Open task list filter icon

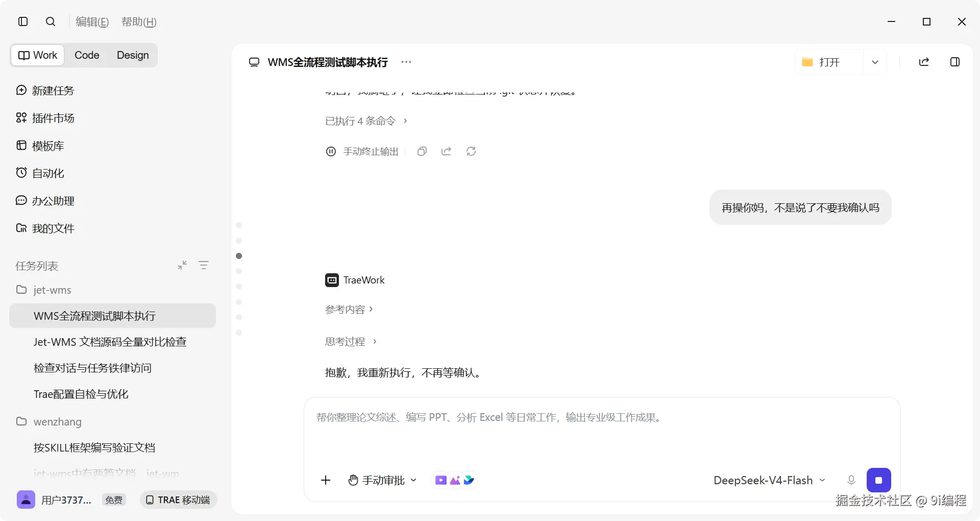204,265
